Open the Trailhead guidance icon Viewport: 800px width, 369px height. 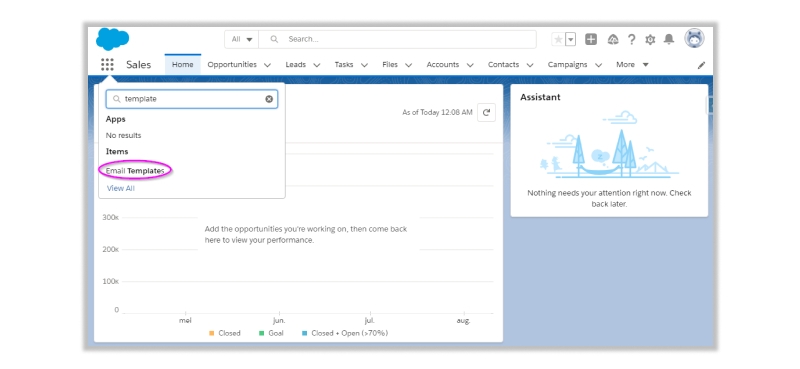613,39
